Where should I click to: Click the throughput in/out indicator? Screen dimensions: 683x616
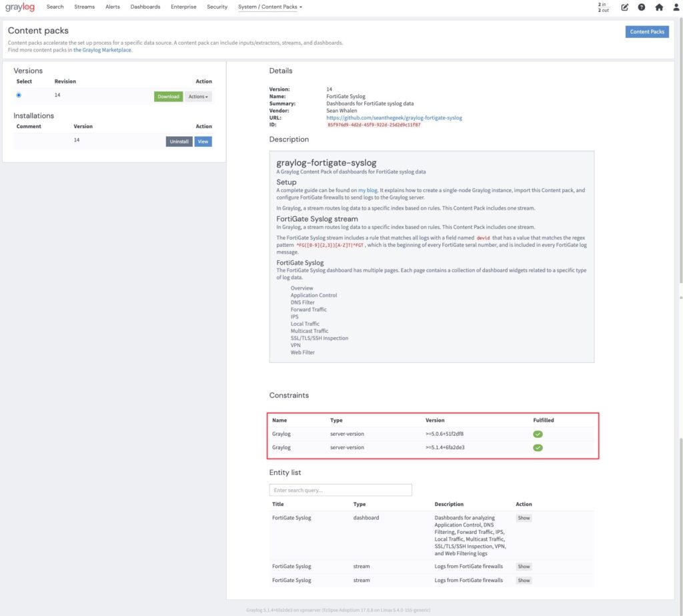tap(603, 7)
